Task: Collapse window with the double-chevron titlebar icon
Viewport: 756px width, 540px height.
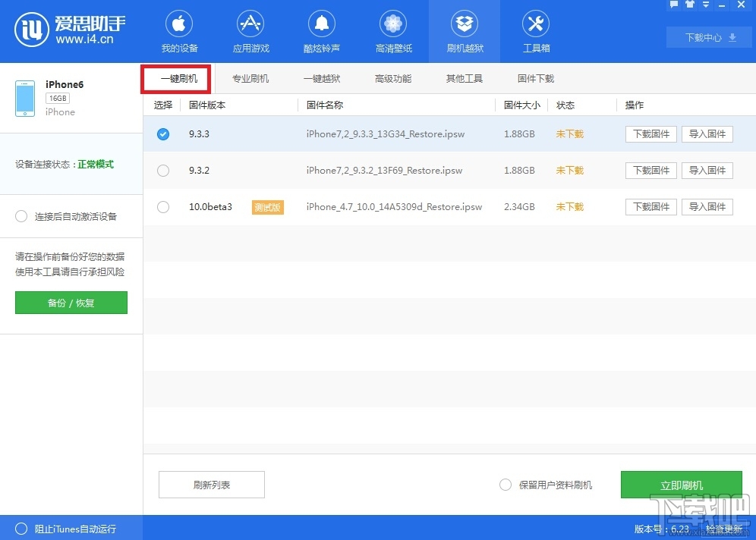Action: pos(706,5)
